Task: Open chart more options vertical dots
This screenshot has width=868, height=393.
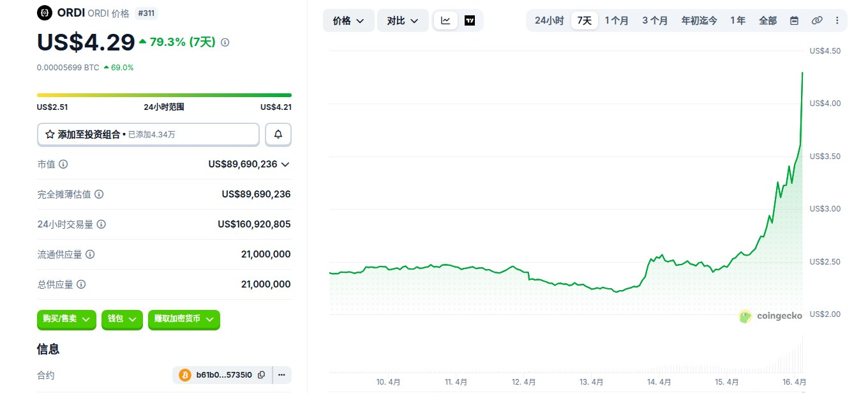Action: (x=837, y=20)
